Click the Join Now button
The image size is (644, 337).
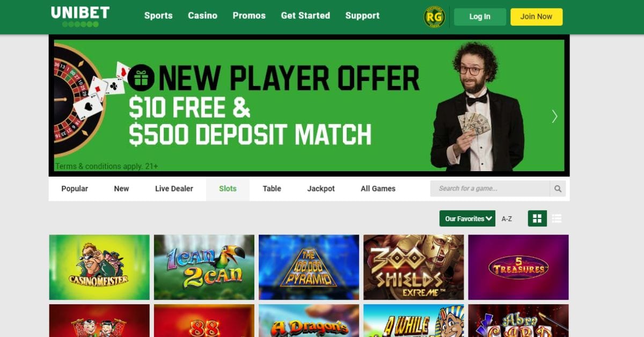pyautogui.click(x=536, y=17)
